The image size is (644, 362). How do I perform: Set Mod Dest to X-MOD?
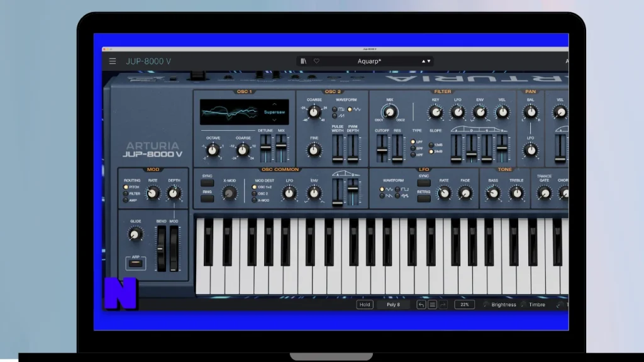pos(254,200)
